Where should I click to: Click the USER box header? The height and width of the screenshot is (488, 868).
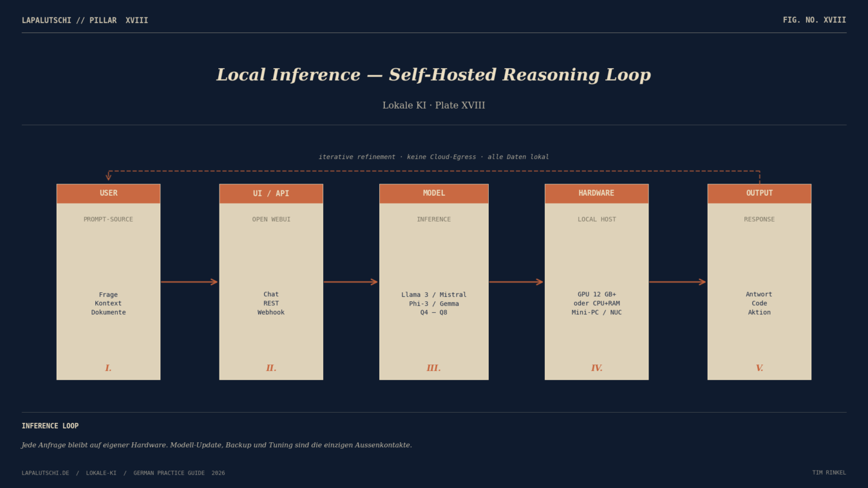click(108, 193)
